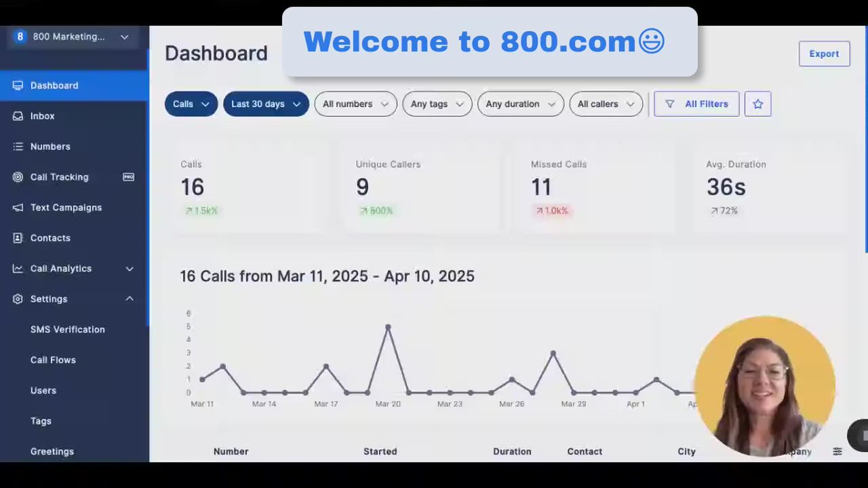
Task: Click the Mar 28 peak chart point
Action: pos(553,353)
